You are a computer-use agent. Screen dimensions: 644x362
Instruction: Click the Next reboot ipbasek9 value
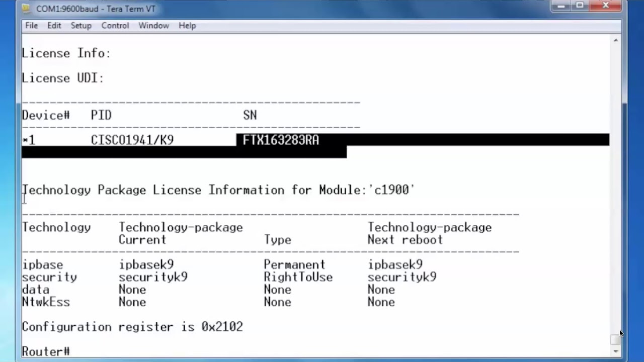tap(395, 264)
